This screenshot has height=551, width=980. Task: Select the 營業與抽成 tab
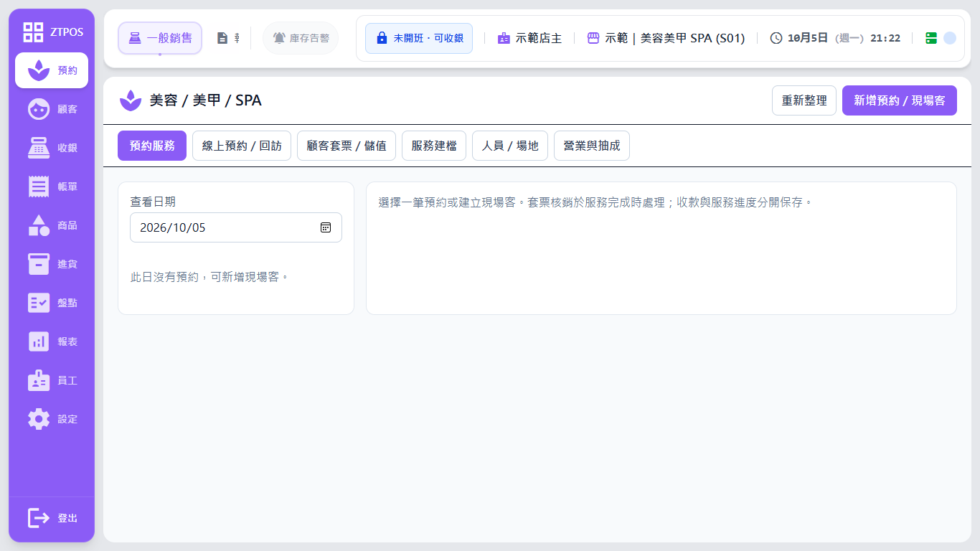(x=592, y=146)
